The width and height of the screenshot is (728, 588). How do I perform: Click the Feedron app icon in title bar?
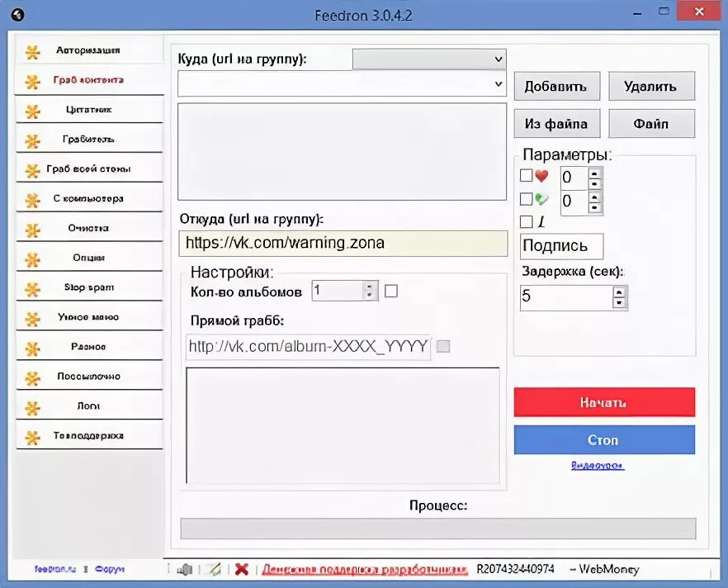pyautogui.click(x=17, y=16)
